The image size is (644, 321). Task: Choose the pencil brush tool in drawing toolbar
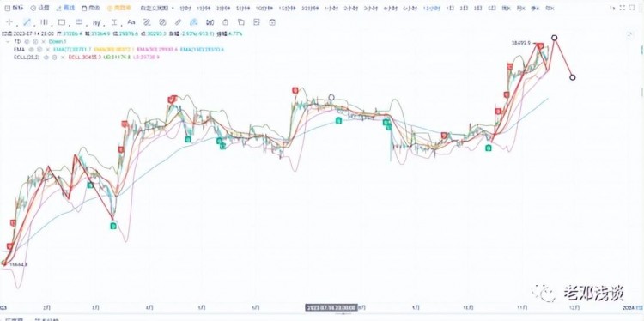(179, 22)
